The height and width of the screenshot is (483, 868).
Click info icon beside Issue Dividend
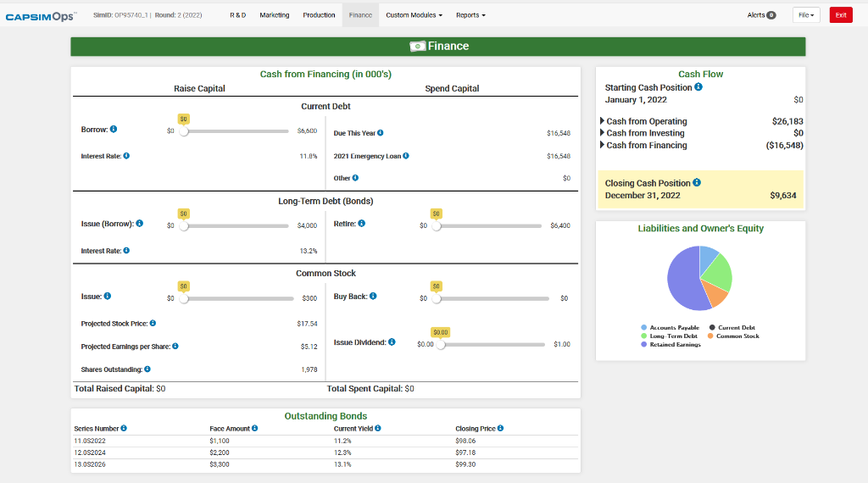click(392, 342)
